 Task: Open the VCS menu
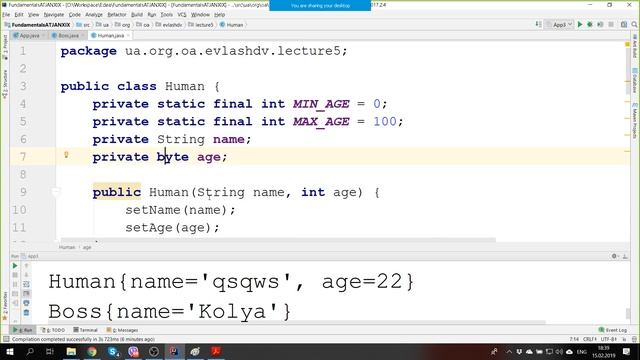(x=182, y=15)
